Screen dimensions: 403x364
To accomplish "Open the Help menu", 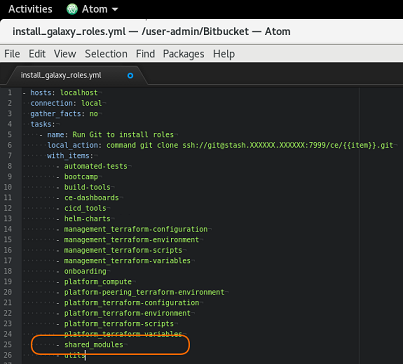I will [x=224, y=54].
